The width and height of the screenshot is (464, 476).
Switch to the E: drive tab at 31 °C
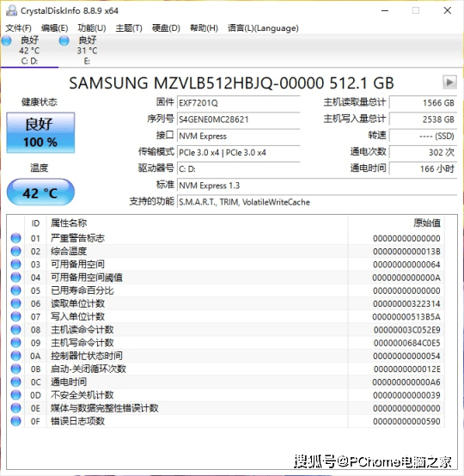(87, 51)
